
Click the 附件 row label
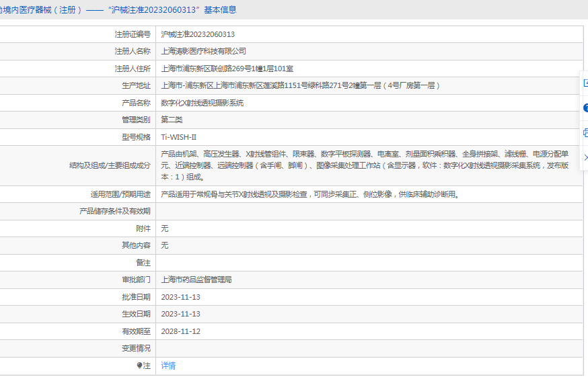[143, 228]
